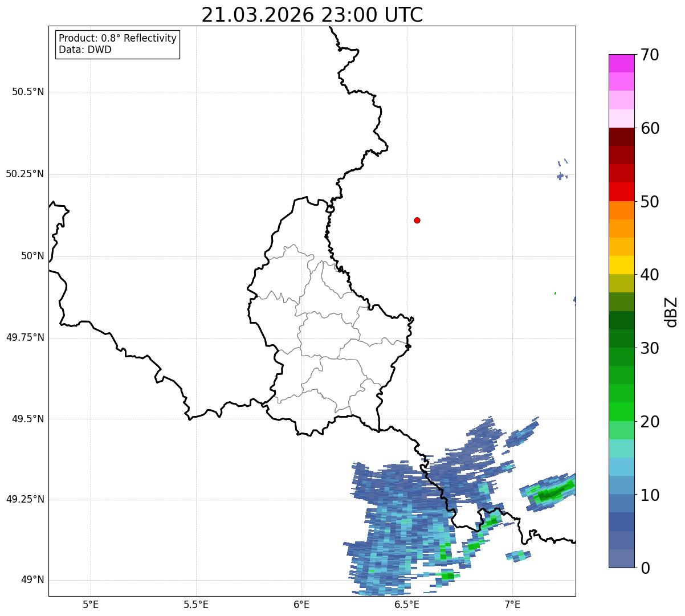Click the dark green radar echo near 7.2°E
Image resolution: width=685 pixels, height=616 pixels.
pos(551,493)
